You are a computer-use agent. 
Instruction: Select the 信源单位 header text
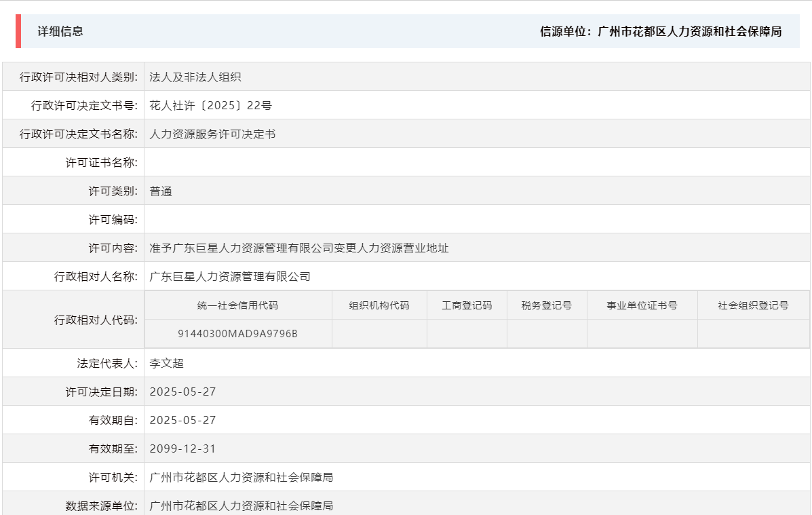(x=660, y=31)
